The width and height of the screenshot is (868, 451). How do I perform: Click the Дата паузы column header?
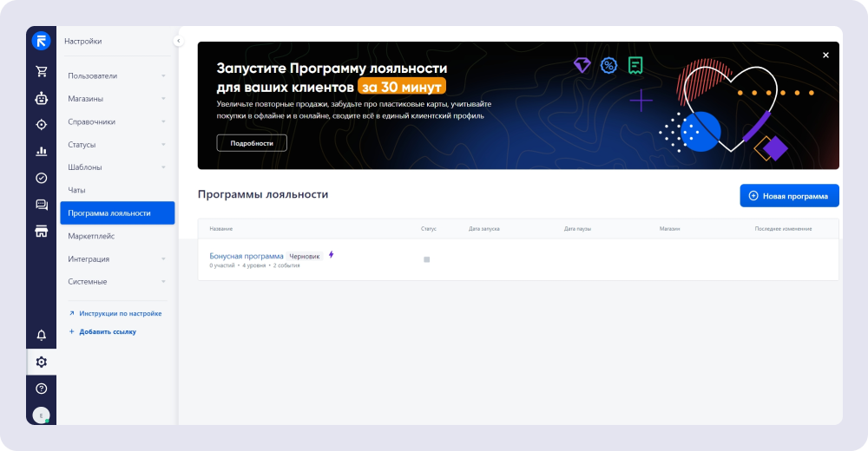577,229
